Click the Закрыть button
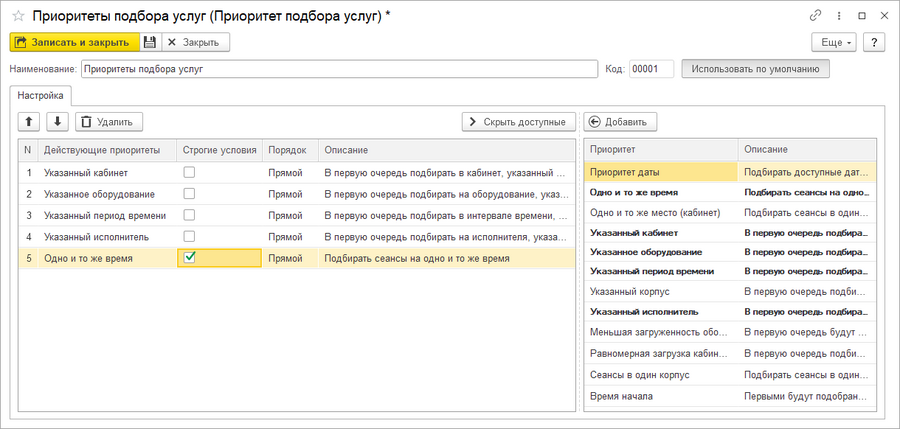The height and width of the screenshot is (429, 900). point(195,42)
